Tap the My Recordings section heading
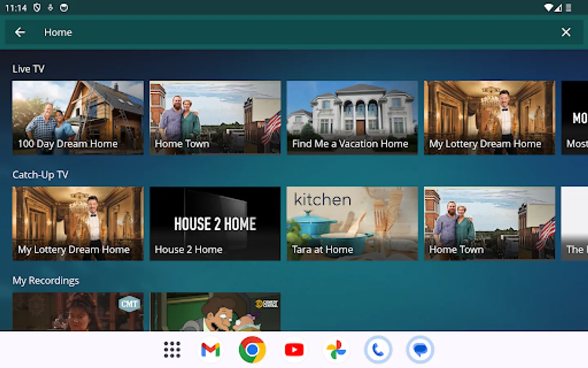This screenshot has height=368, width=588. click(x=45, y=280)
